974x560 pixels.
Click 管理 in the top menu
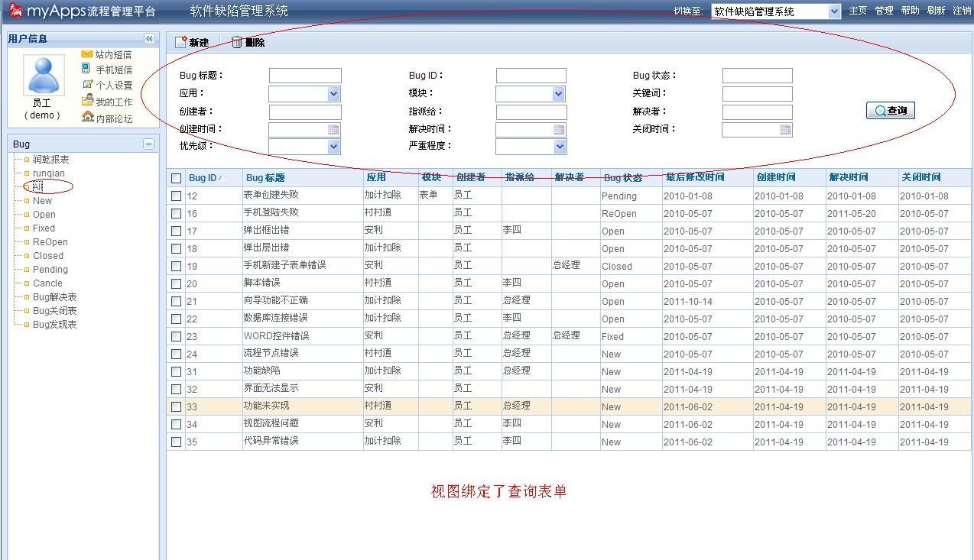pyautogui.click(x=884, y=11)
